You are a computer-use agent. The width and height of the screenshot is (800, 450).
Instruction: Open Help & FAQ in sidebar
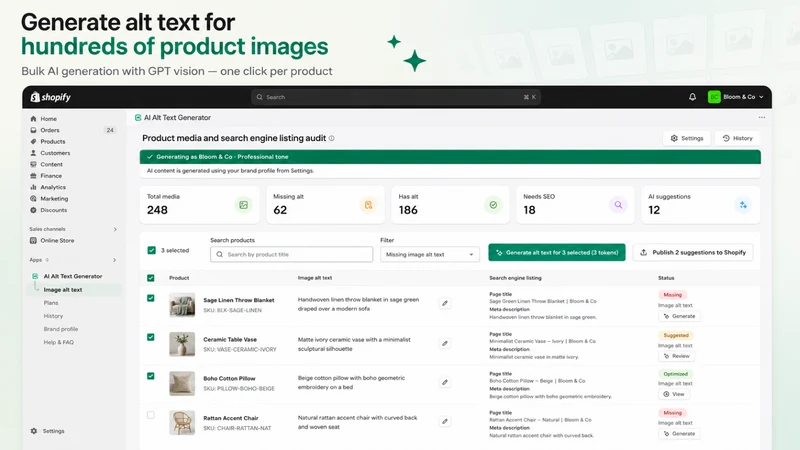point(59,342)
